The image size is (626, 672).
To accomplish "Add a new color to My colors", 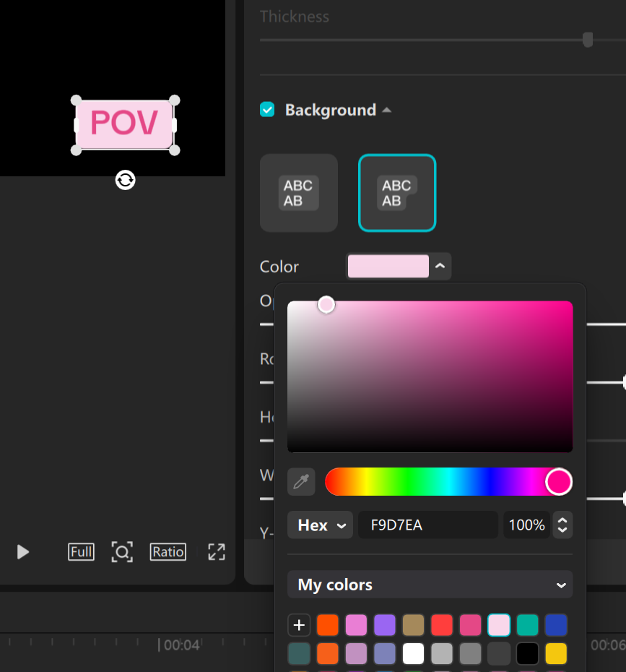I will (x=299, y=625).
